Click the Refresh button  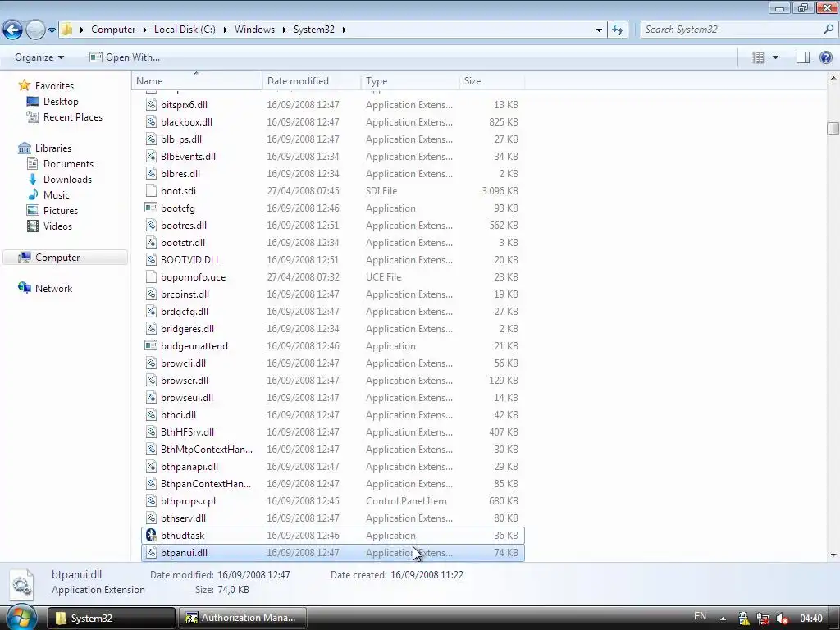point(618,30)
